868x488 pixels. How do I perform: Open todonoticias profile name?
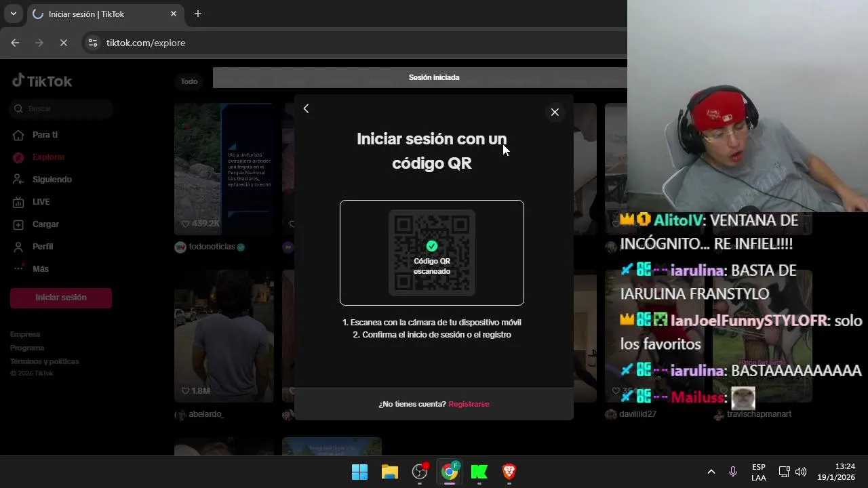pos(212,247)
